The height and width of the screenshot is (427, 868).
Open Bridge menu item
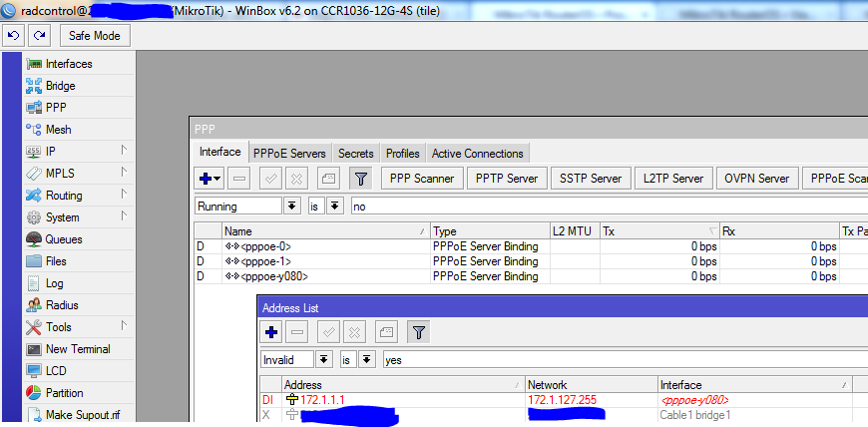78,86
